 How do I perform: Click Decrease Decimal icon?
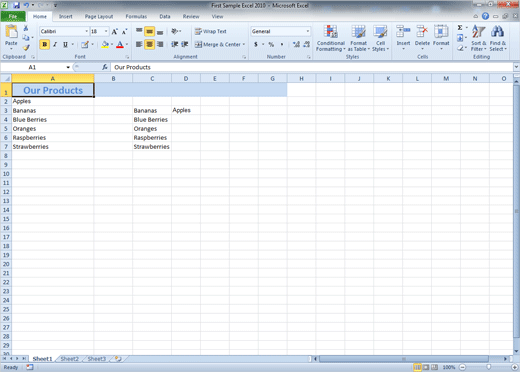307,44
